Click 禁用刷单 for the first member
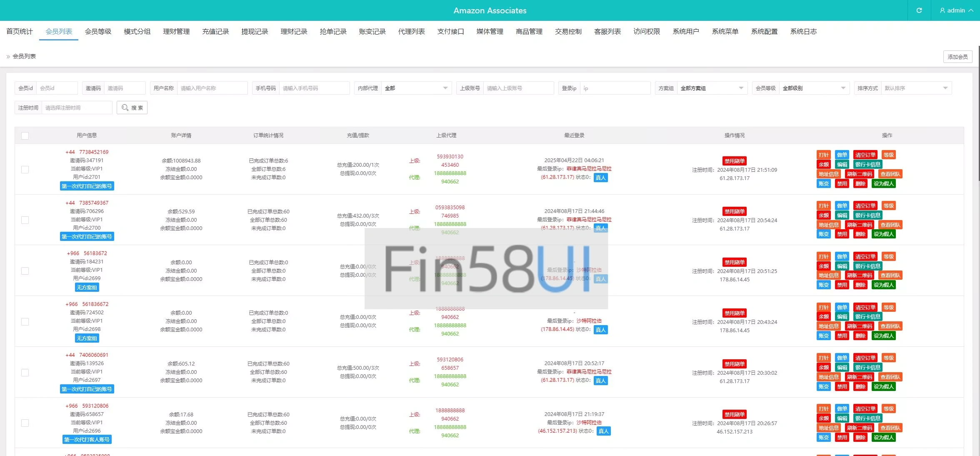The height and width of the screenshot is (456, 980). (x=734, y=161)
